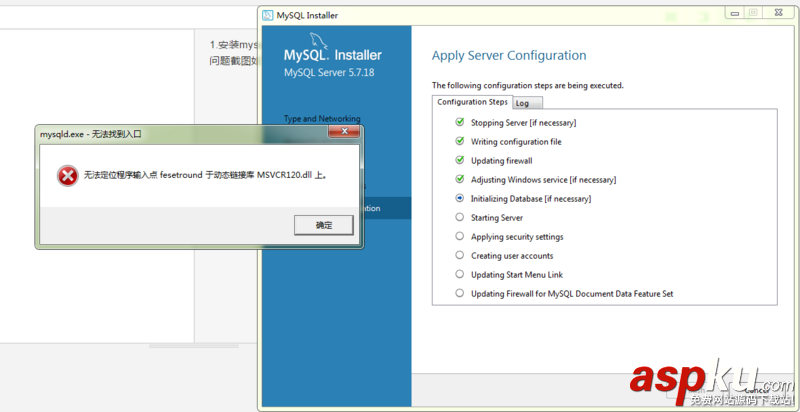Click the MySQL dolphin logo
Viewport: 800px width, 412px height.
(x=317, y=41)
